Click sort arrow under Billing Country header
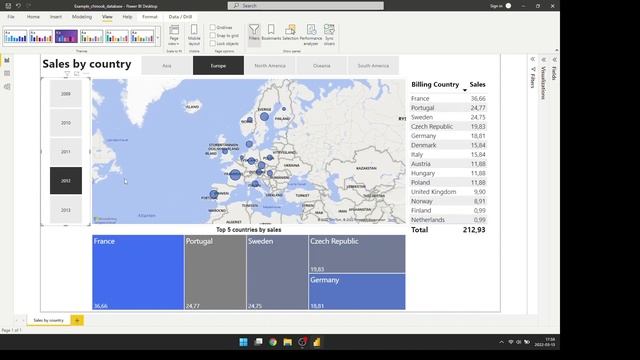640x360 pixels. (x=464, y=90)
